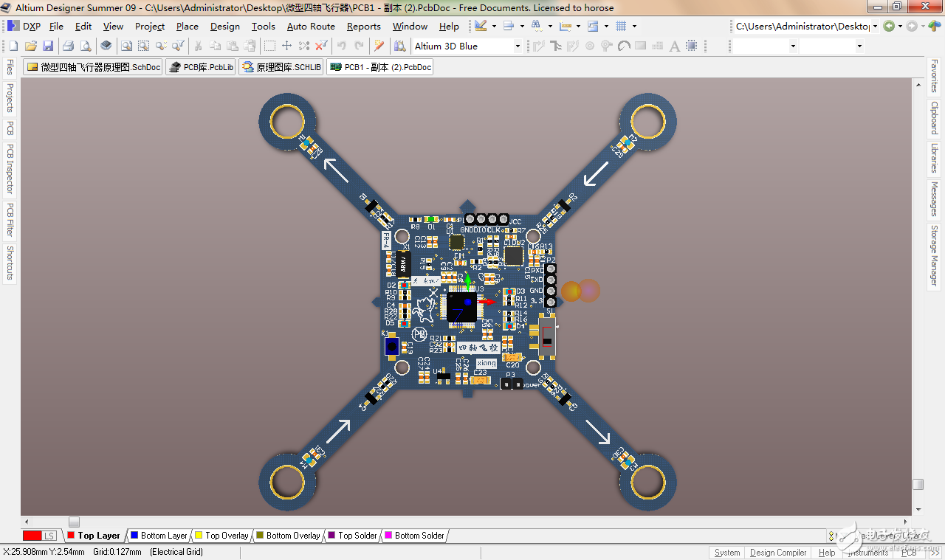Viewport: 945px width, 560px height.
Task: Click the Help button in the status bar
Action: pyautogui.click(x=827, y=552)
